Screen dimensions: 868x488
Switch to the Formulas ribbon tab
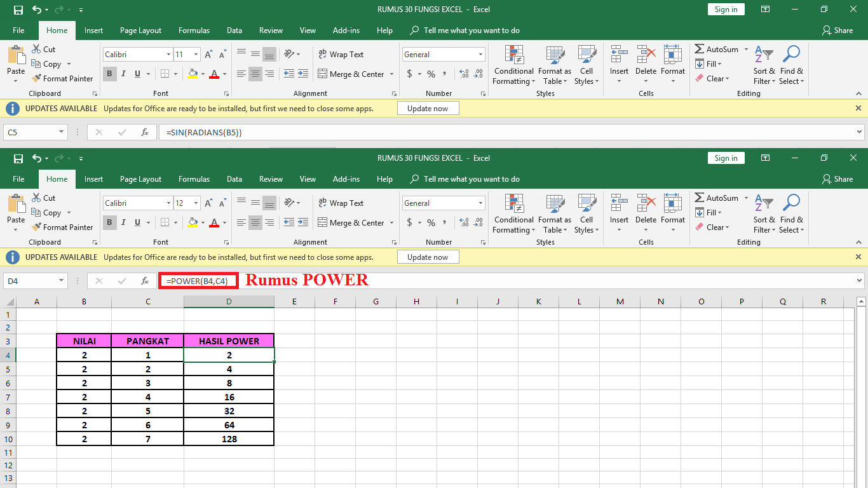point(194,179)
